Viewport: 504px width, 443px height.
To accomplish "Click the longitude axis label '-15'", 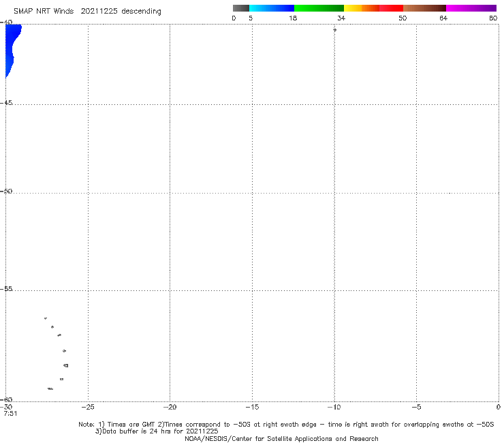I will (252, 407).
